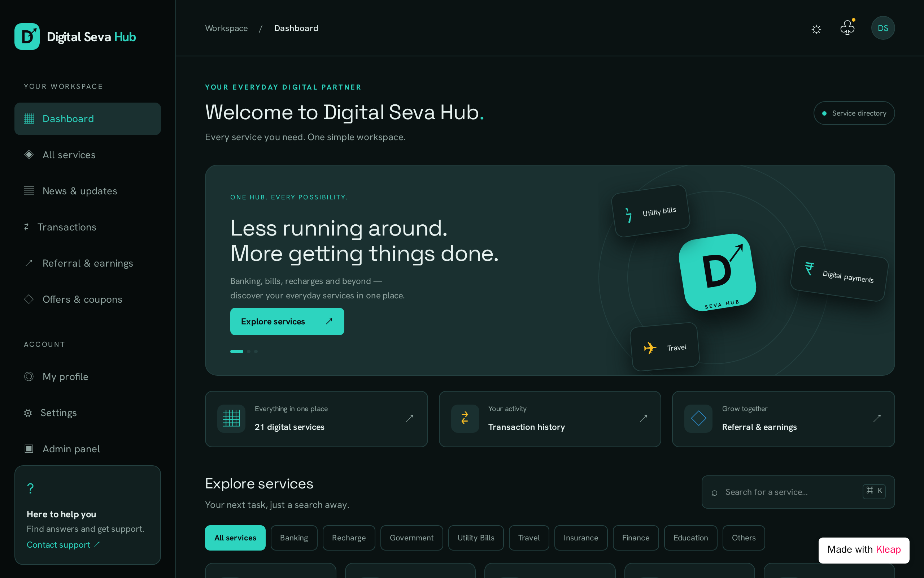Click the Transactions arrows icon in sidebar
Screen dimensions: 924x578
tap(26, 227)
